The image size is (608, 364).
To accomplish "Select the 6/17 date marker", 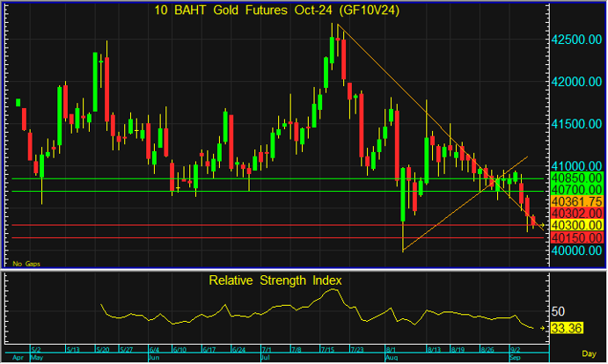I will [x=209, y=350].
